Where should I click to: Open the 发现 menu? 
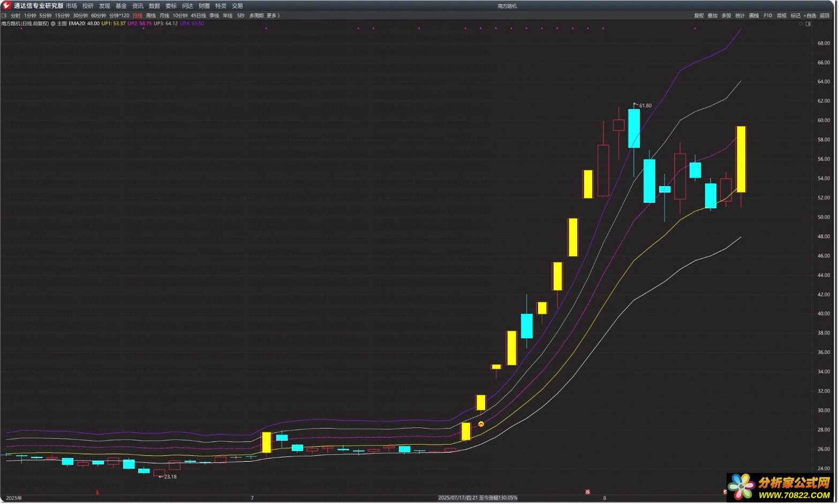pyautogui.click(x=104, y=6)
